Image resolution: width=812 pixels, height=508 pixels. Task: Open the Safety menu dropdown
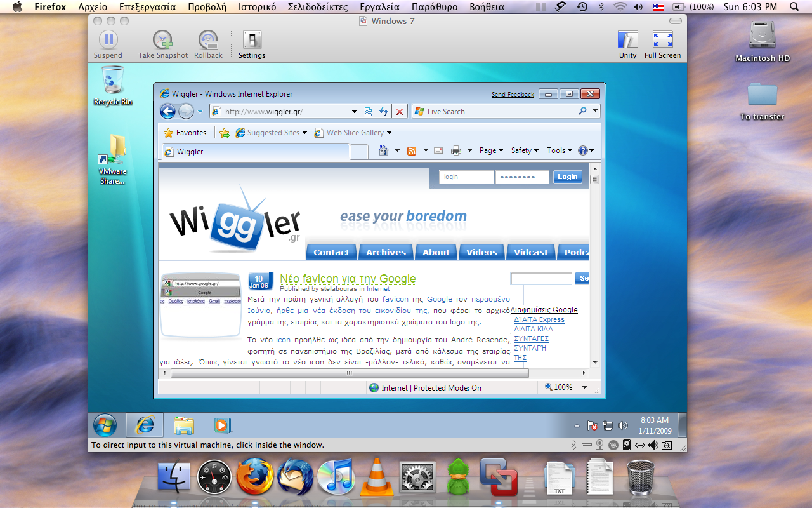tap(525, 150)
